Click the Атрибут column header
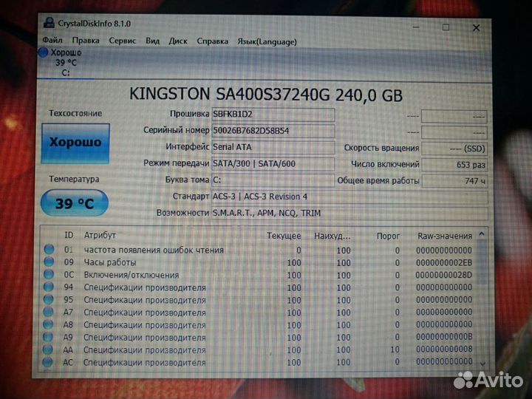This screenshot has width=532, height=399. 100,235
